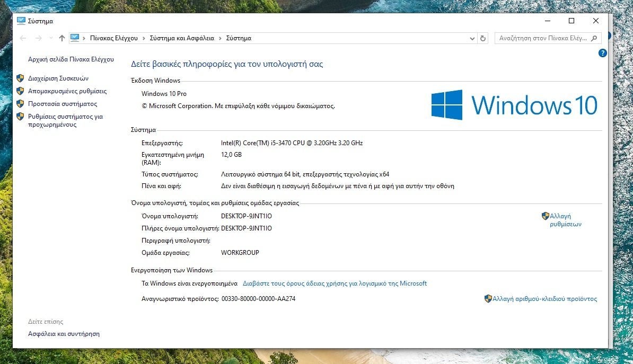Click the shield icon beside Διαχείριση Συσκευών
This screenshot has width=633, height=364.
click(x=20, y=78)
